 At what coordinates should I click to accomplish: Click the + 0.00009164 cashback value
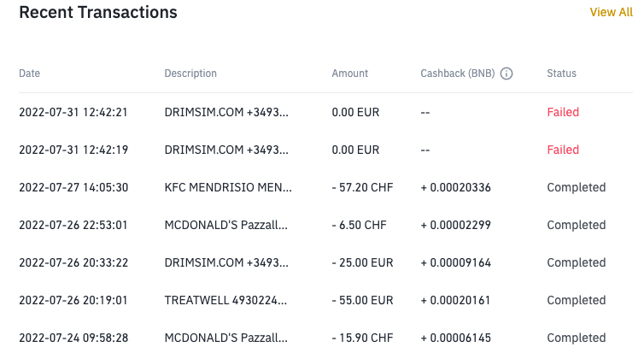[455, 262]
